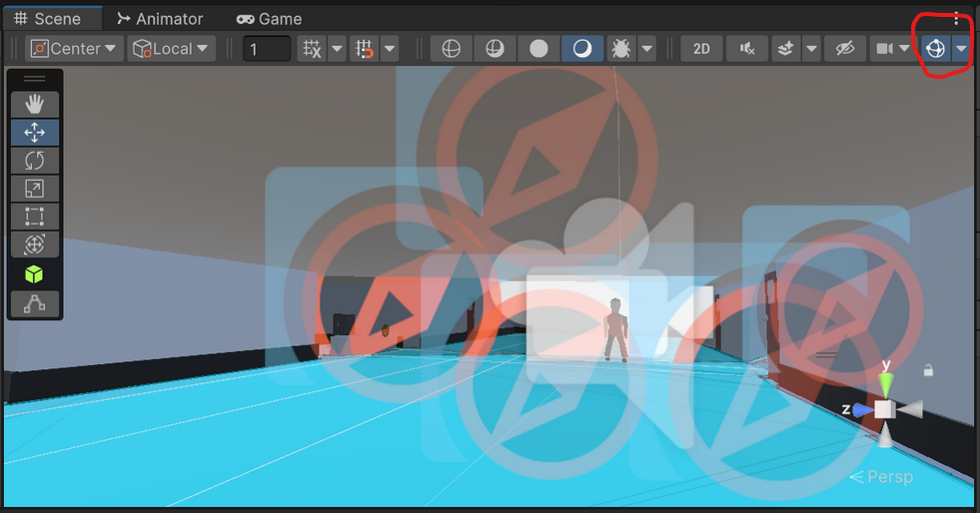Click the grid snap value field
The image size is (980, 513).
pos(267,49)
